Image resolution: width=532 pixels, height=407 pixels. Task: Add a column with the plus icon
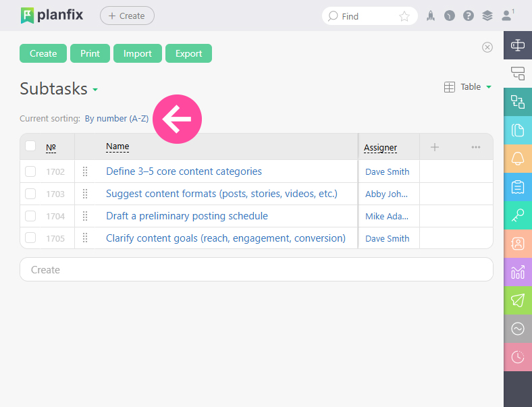point(435,147)
